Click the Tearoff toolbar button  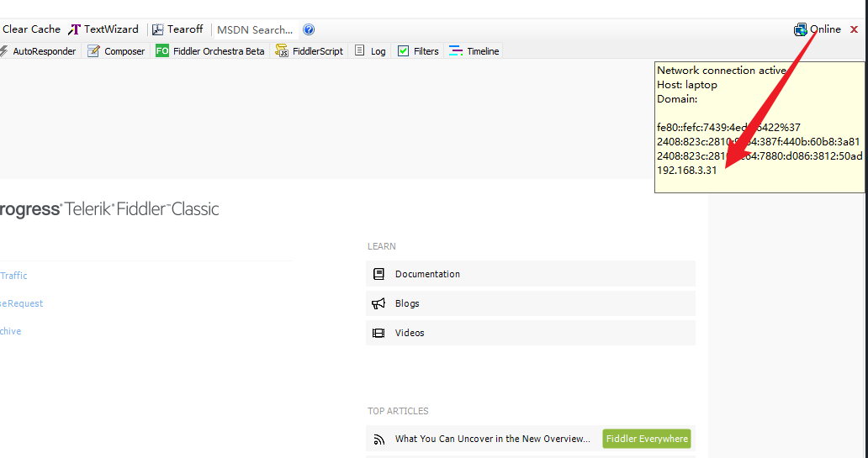click(x=178, y=29)
